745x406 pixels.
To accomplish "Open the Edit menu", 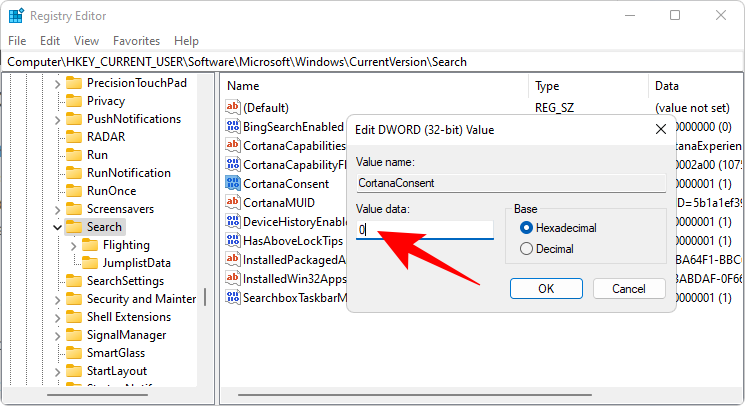I will click(50, 41).
